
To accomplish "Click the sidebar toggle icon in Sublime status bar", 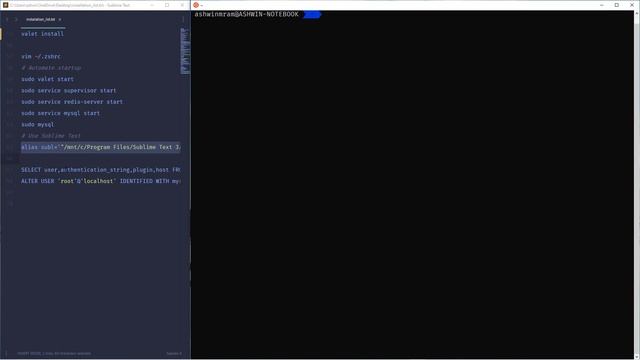I will point(6,353).
